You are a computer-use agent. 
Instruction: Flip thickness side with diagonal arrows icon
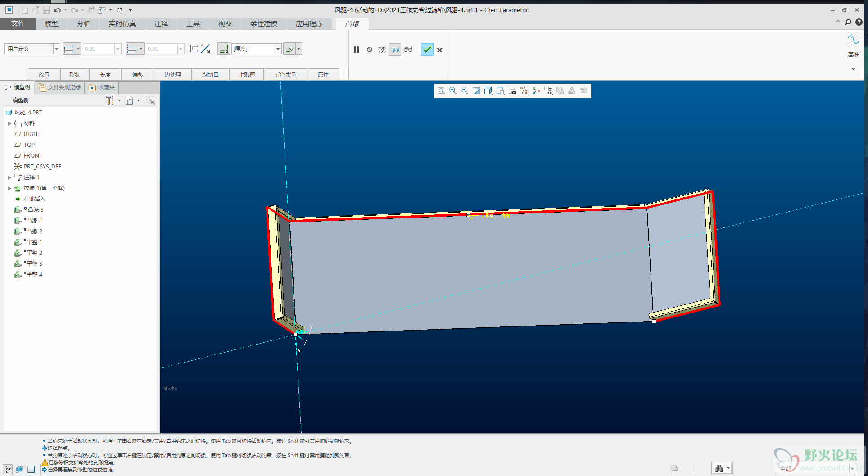coord(205,49)
